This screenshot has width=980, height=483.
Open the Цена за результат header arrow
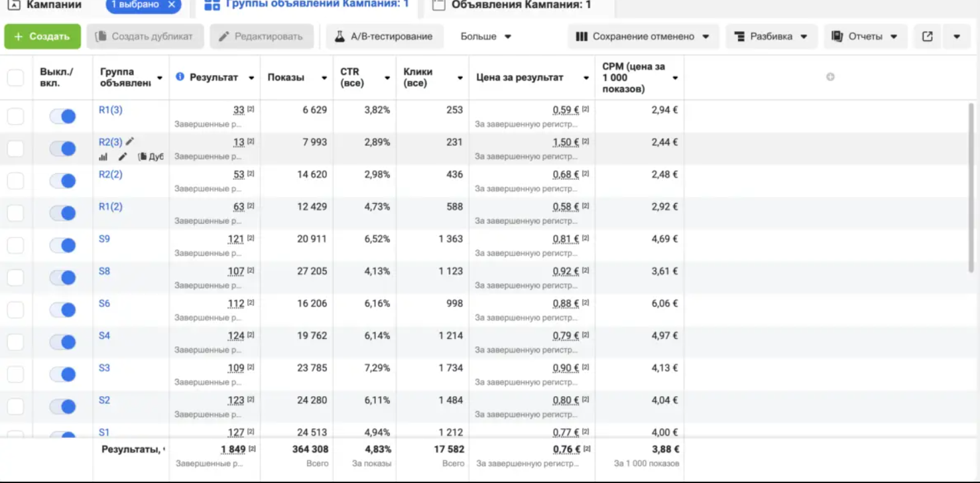(x=586, y=78)
